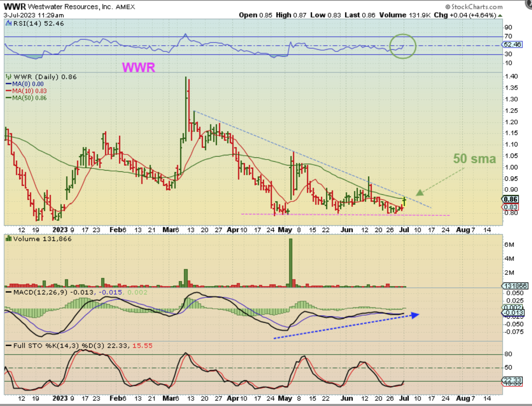Image resolution: width=532 pixels, height=406 pixels.
Task: Click the red MA(10) legend line swatch
Action: [x=8, y=91]
